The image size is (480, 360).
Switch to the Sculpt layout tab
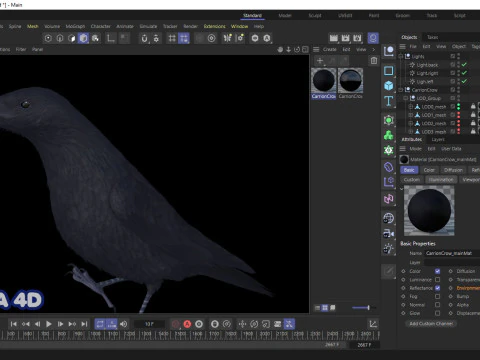pos(315,15)
